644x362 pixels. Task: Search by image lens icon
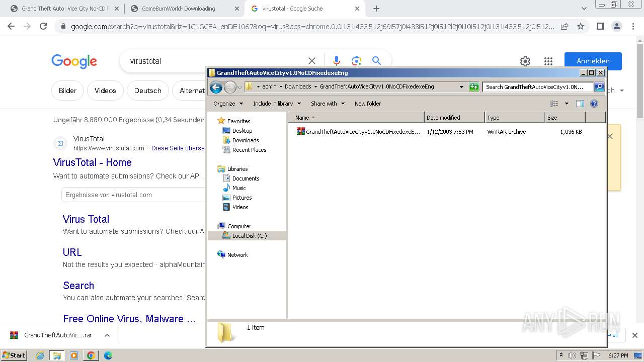tap(357, 61)
